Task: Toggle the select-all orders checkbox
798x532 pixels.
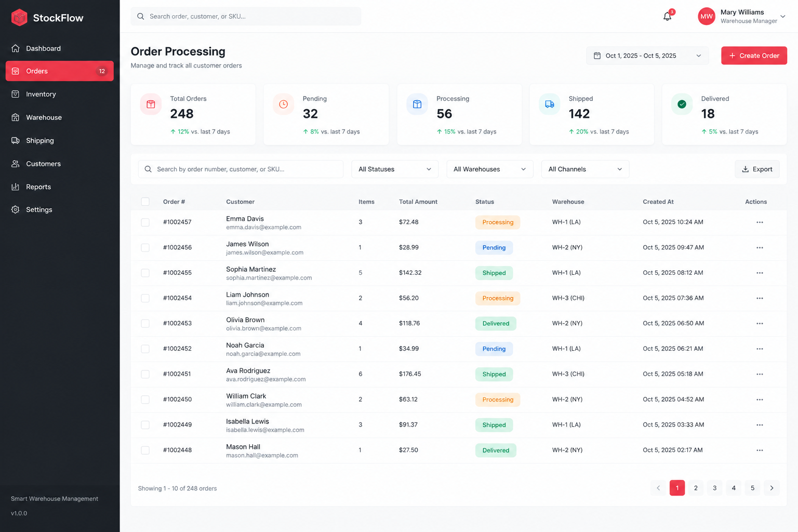Action: tap(145, 202)
